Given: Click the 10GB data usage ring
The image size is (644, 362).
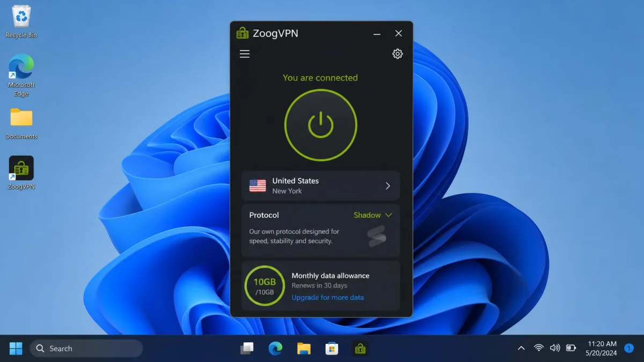Looking at the screenshot, I should (x=265, y=286).
